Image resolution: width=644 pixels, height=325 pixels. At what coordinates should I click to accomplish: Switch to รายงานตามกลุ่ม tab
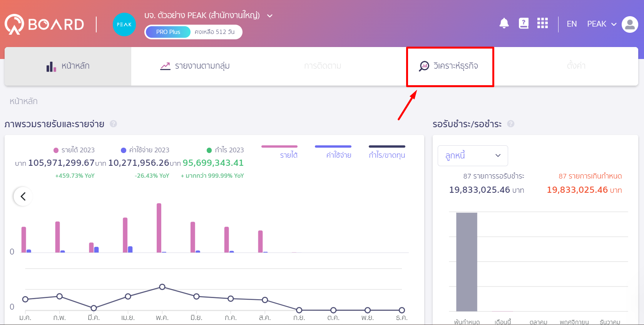[195, 66]
